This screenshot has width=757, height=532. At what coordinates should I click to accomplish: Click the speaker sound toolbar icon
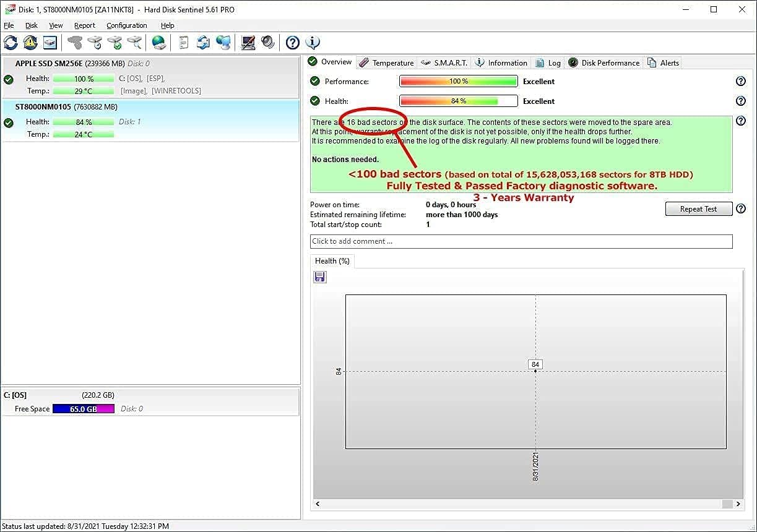click(x=267, y=43)
